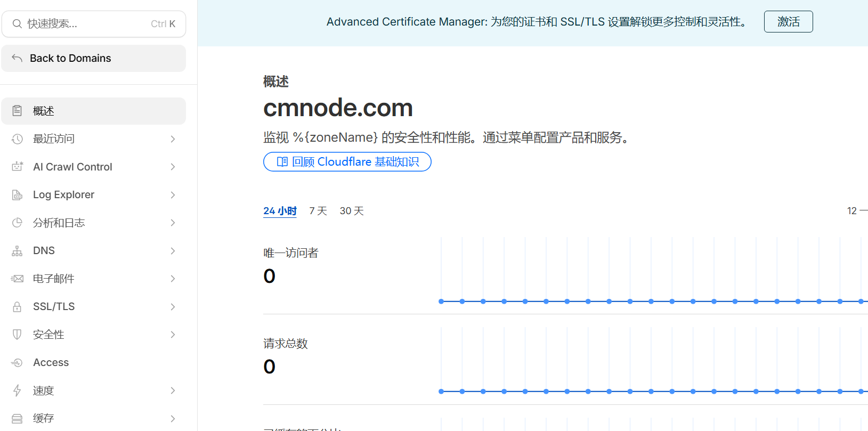Expand the SSL/TLS submenu arrow

tap(173, 307)
